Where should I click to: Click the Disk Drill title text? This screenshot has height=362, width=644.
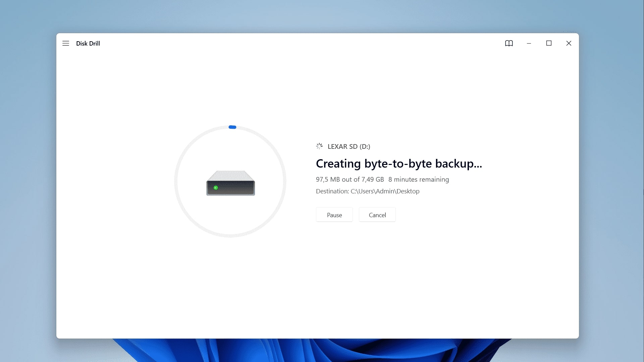click(88, 43)
